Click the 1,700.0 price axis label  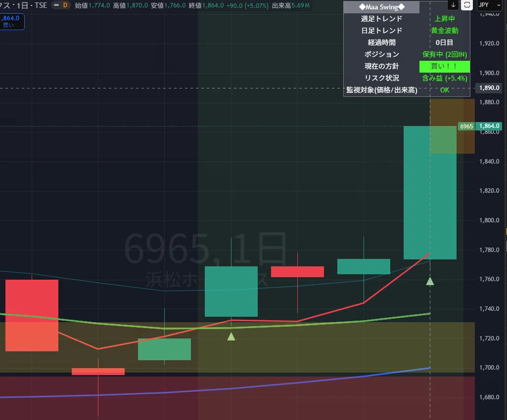[489, 368]
